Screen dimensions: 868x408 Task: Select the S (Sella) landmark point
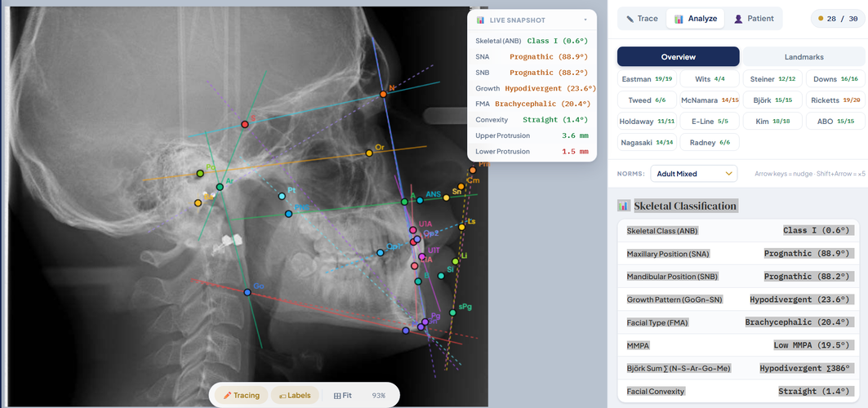245,124
